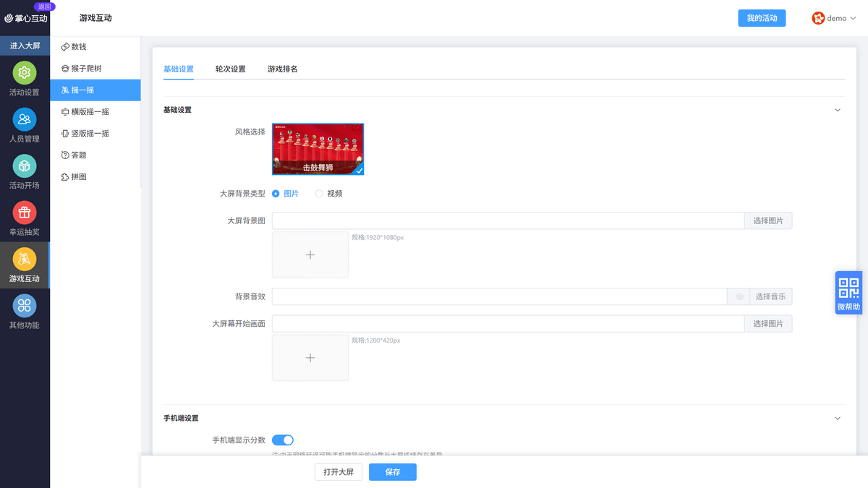
Task: Open 其他功能 grid icon
Action: tap(25, 305)
